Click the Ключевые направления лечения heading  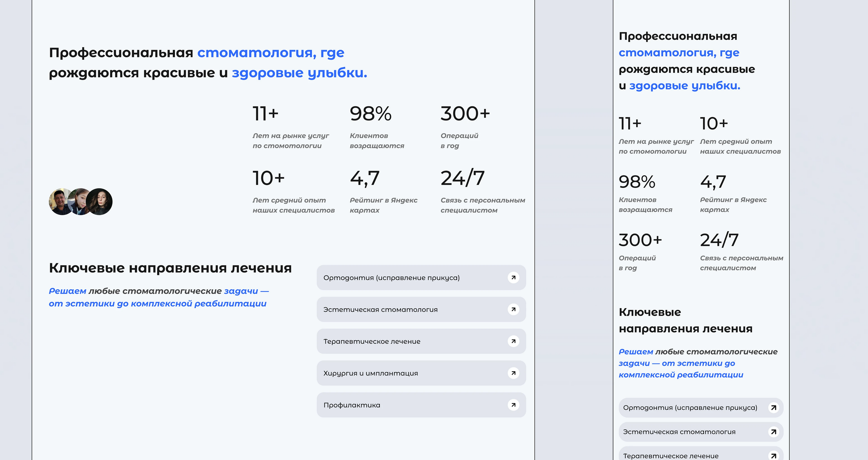[171, 268]
